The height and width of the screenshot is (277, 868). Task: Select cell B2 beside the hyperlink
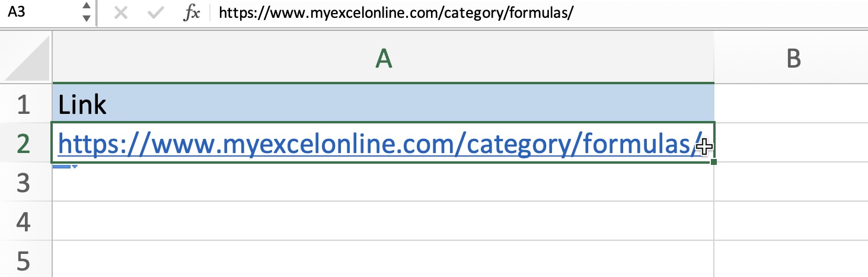(x=792, y=143)
